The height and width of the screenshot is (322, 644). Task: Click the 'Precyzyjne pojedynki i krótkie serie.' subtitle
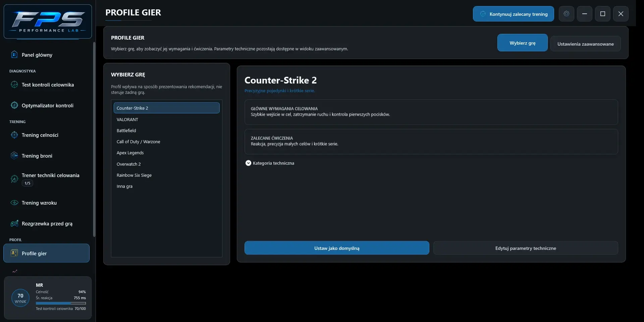[280, 91]
